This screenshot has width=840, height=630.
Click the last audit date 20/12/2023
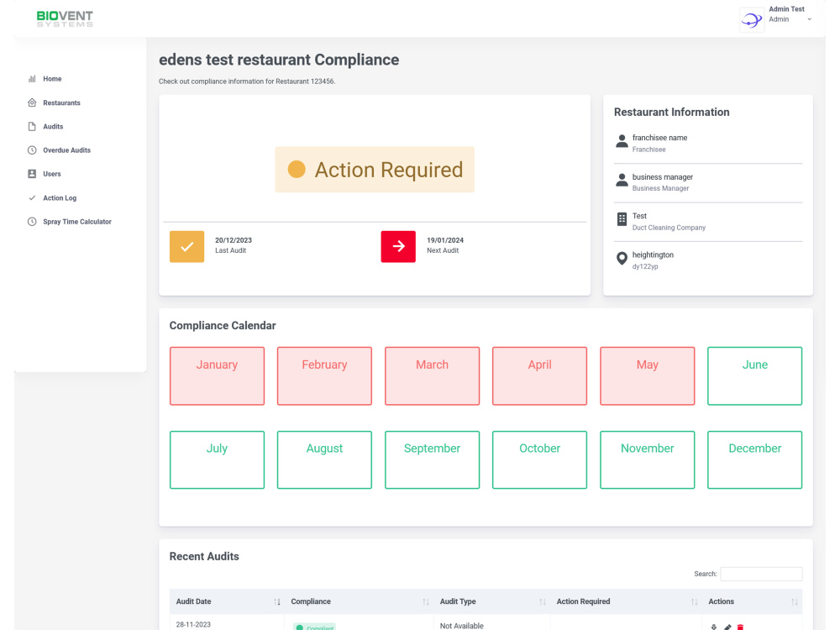(234, 240)
